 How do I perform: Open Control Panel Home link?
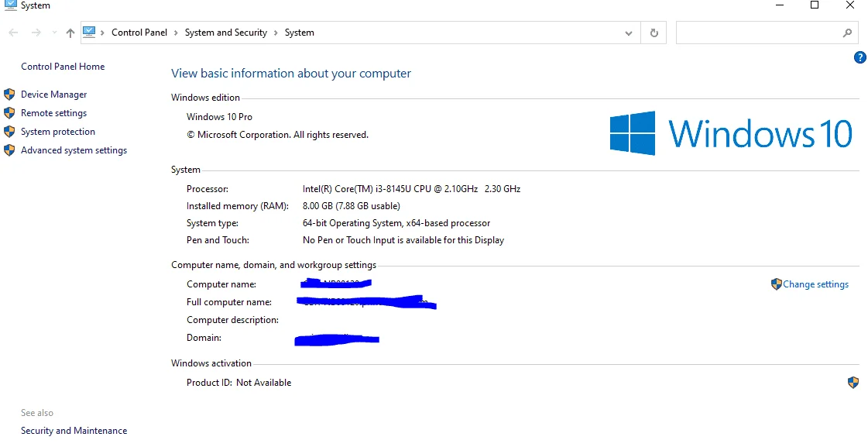coord(63,67)
